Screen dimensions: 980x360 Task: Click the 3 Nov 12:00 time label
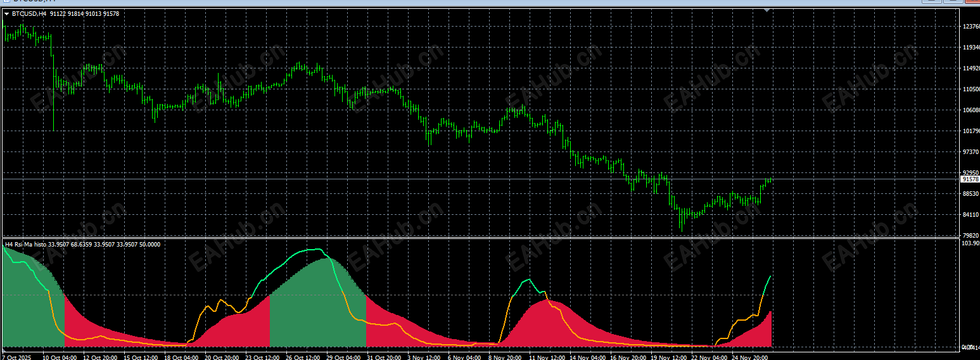pyautogui.click(x=424, y=357)
